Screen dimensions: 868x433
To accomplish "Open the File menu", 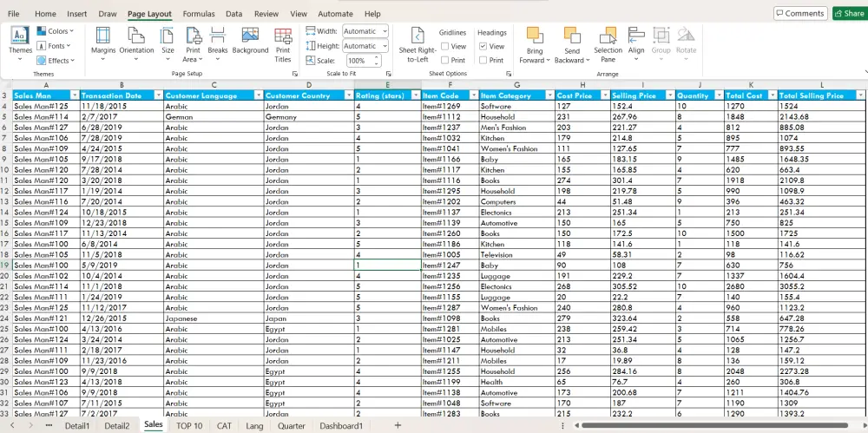I will 13,14.
